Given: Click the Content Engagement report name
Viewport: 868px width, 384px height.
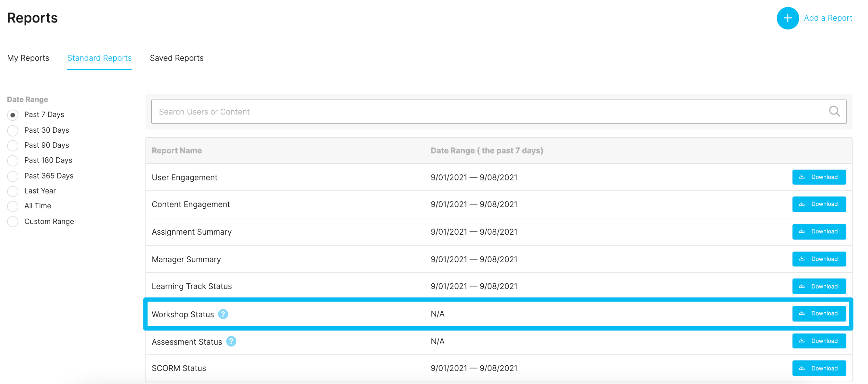Looking at the screenshot, I should [x=191, y=205].
